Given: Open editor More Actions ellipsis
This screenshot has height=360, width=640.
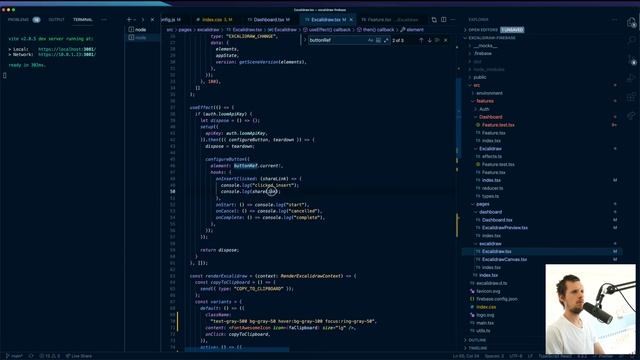Looking at the screenshot, I should tap(453, 20).
